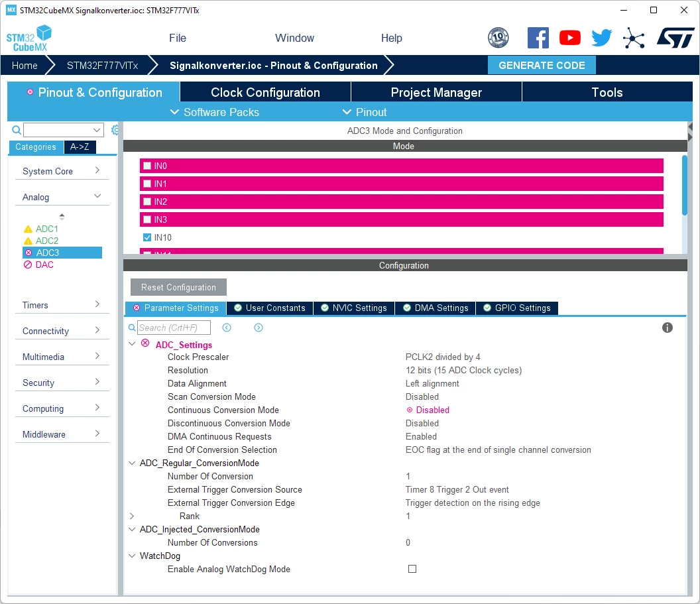Collapse ADC_Regular_ConversionMode group
This screenshot has height=604, width=700.
(132, 463)
